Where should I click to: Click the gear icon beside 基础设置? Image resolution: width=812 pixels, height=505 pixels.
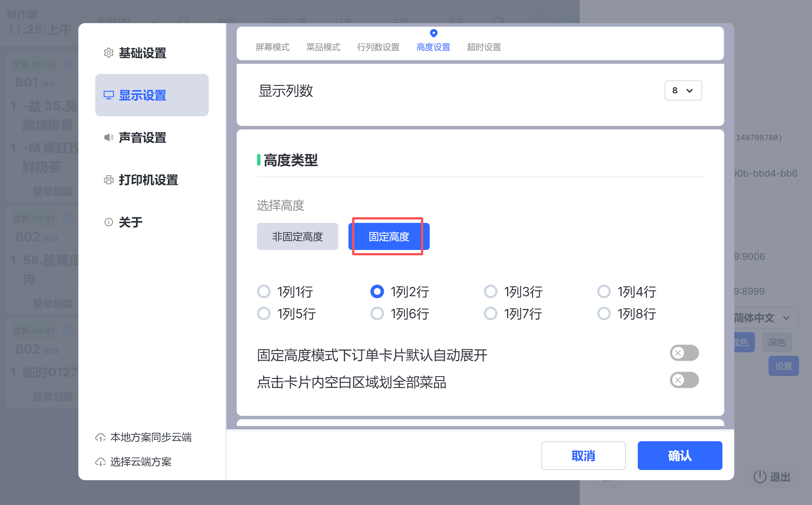pyautogui.click(x=109, y=53)
